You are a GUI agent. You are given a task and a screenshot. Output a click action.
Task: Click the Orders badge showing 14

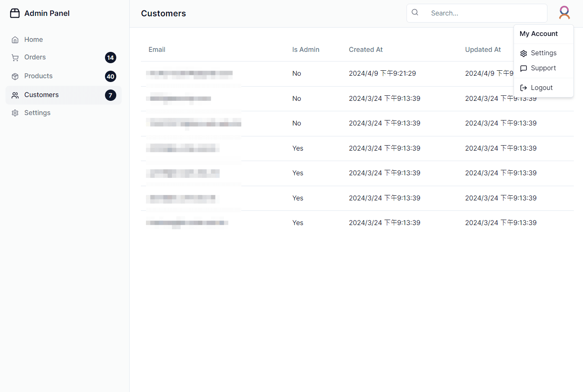click(x=110, y=58)
